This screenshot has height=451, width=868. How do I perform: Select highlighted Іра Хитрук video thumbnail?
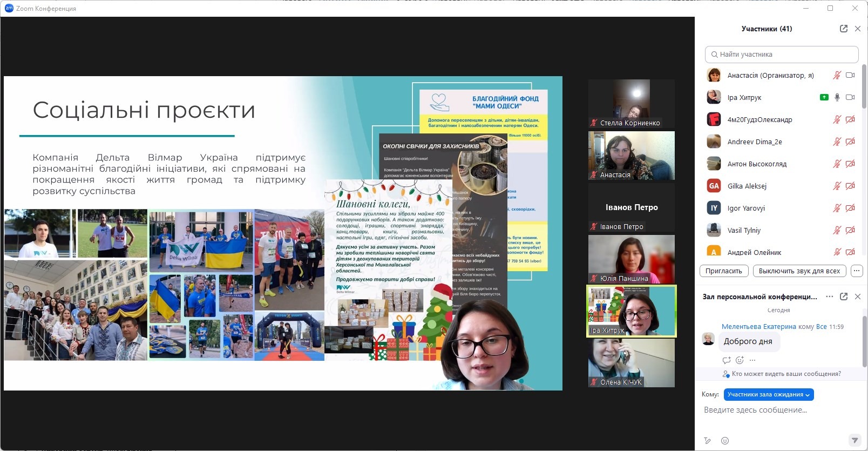(632, 311)
